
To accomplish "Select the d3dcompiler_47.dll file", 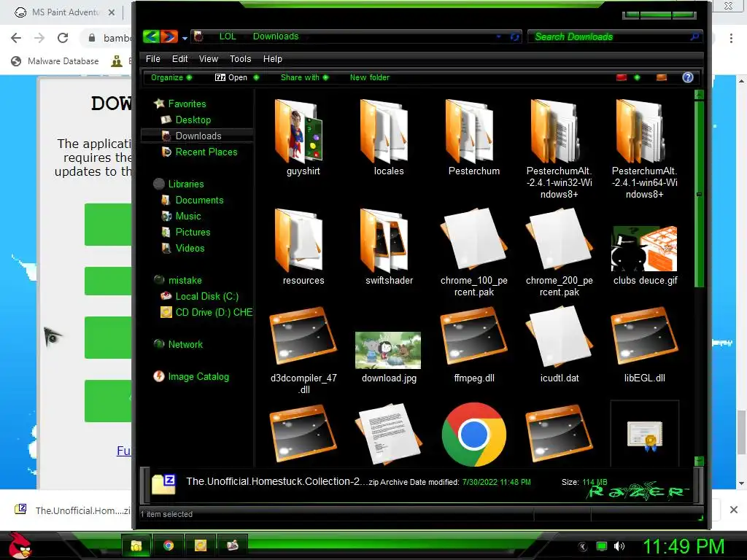I will pos(303,350).
